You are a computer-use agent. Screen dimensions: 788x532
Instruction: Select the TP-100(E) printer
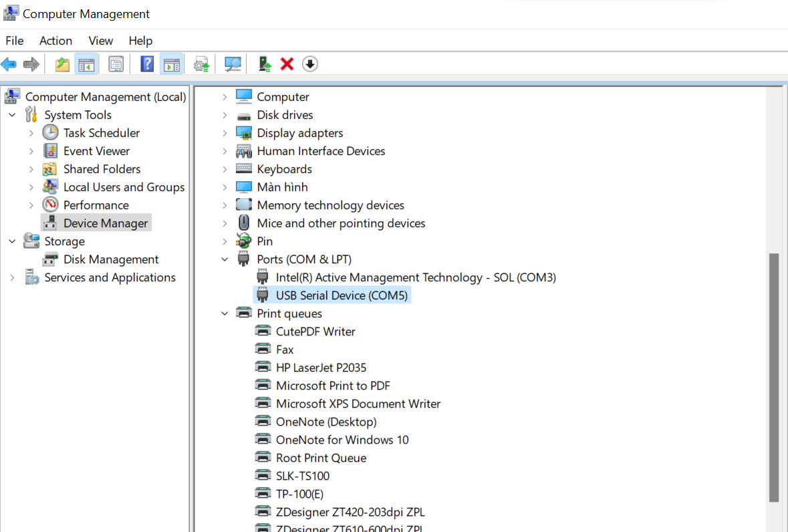tap(299, 495)
